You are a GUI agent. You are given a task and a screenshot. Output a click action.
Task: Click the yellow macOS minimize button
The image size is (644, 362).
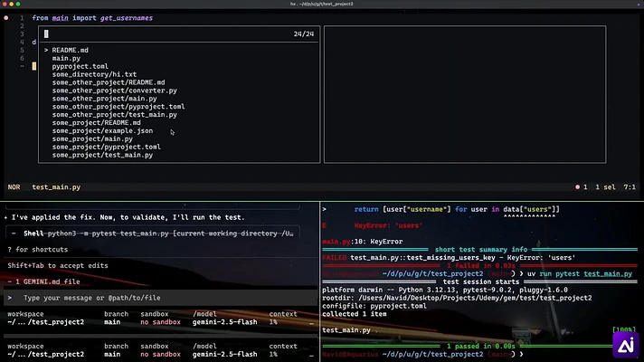[x=12, y=5]
